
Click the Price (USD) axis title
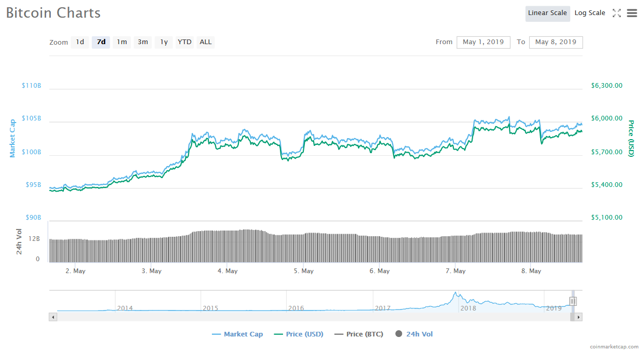tap(631, 139)
